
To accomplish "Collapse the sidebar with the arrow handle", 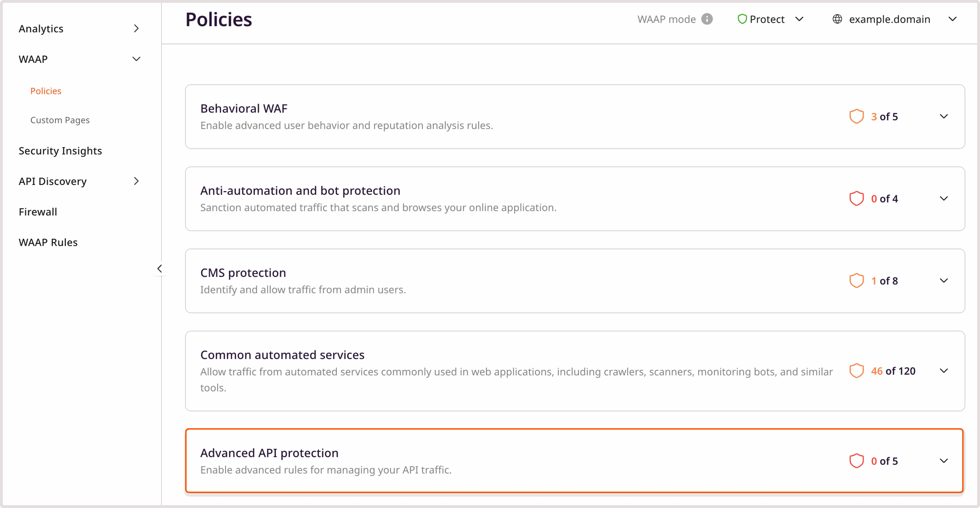I will tap(160, 269).
